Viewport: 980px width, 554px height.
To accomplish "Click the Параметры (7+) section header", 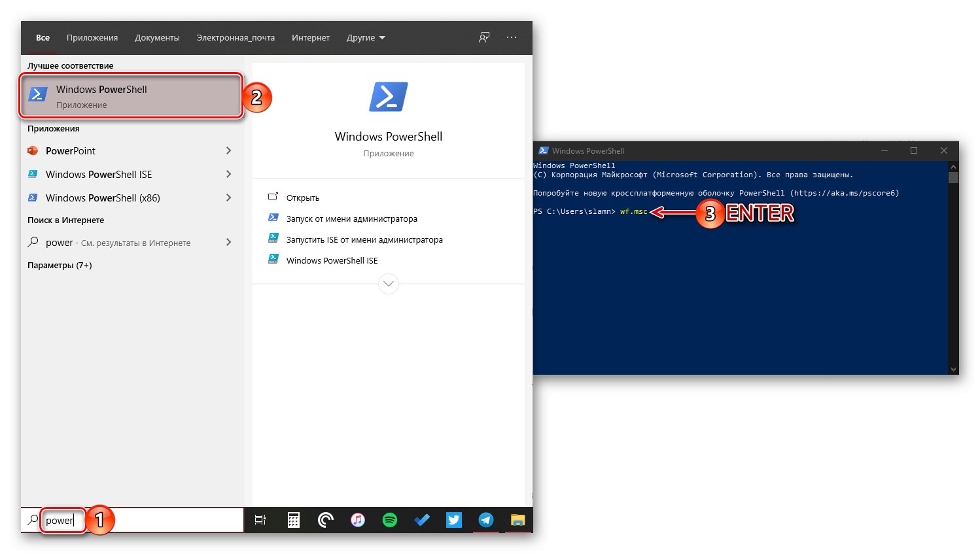I will [60, 265].
